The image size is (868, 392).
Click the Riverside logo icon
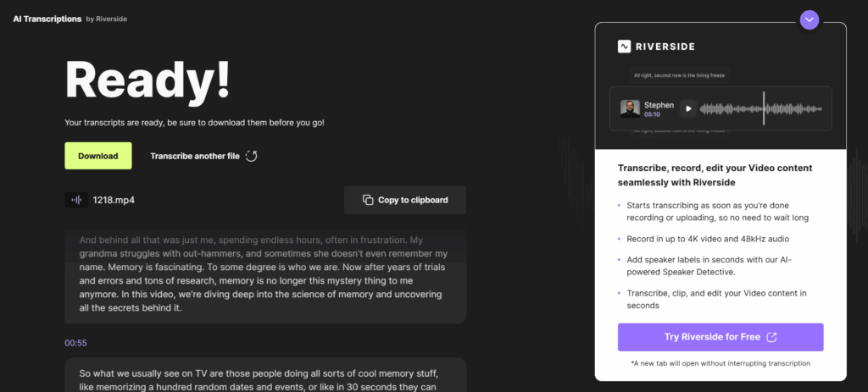(x=624, y=47)
